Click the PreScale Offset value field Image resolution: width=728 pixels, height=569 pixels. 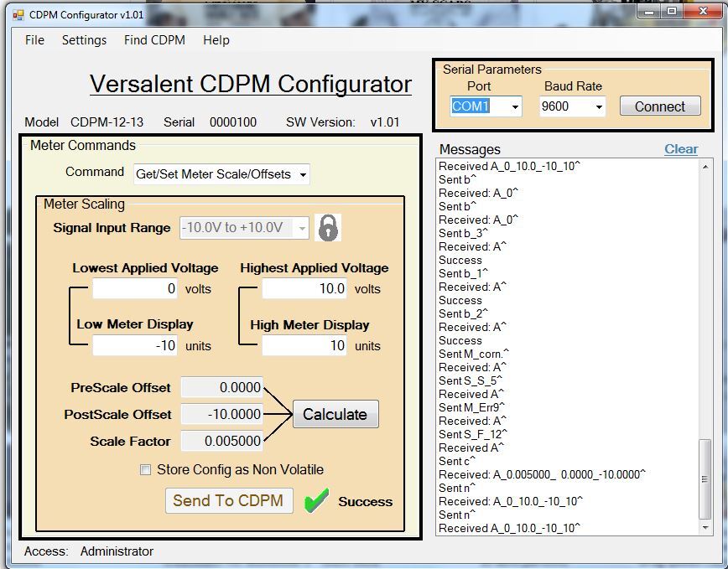point(222,387)
